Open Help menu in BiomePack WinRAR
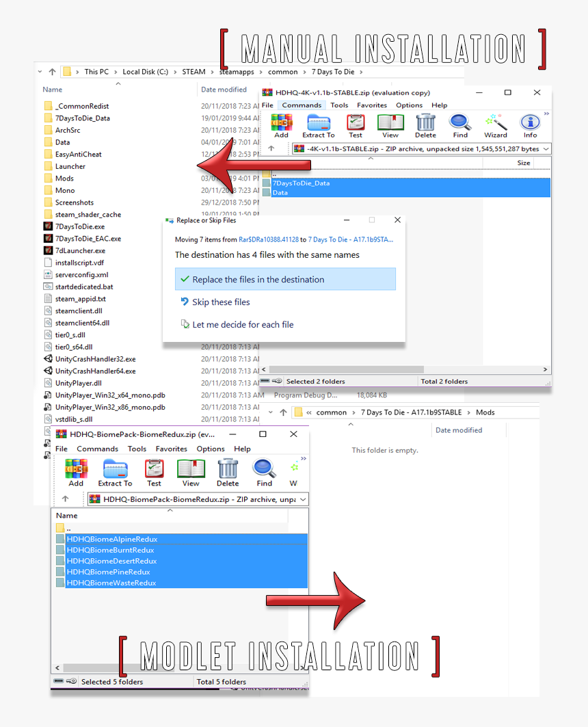Screen dimensions: 588x727 [x=242, y=449]
